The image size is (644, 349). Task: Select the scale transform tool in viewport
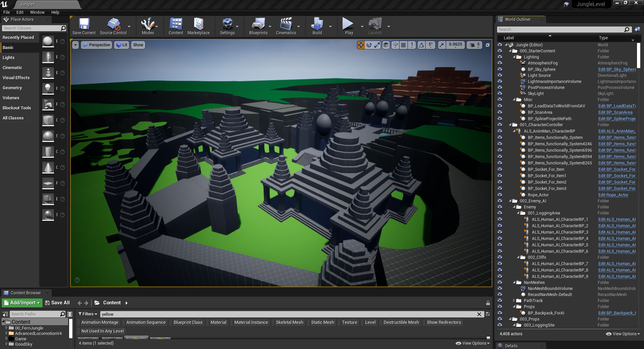click(377, 45)
